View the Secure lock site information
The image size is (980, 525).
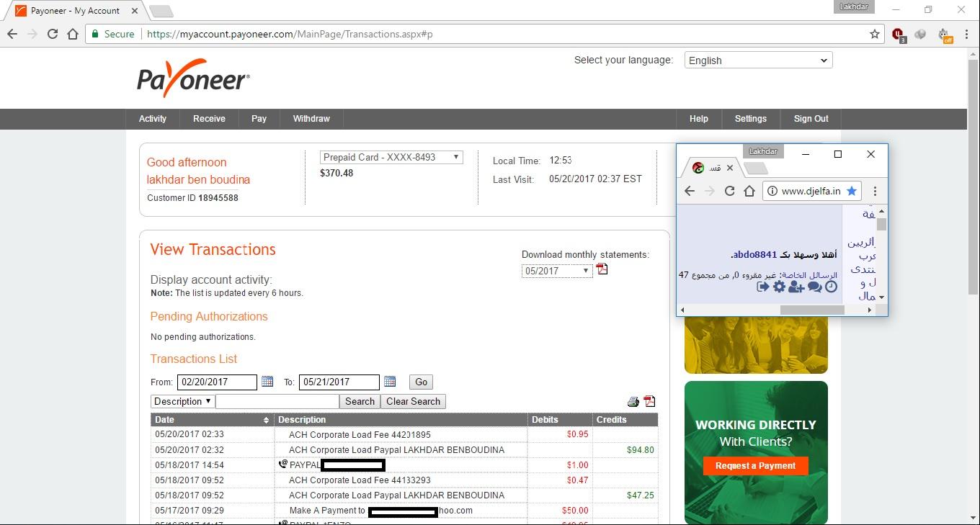[112, 34]
